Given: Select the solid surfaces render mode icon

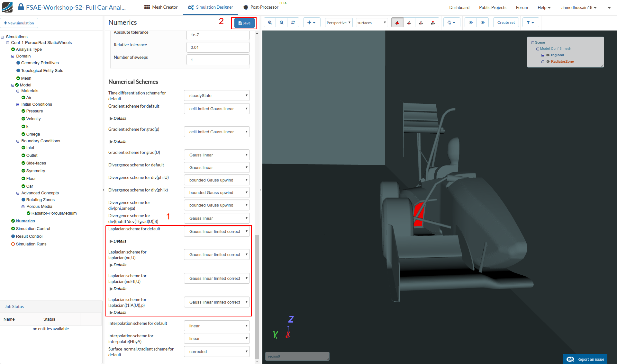Looking at the screenshot, I should pos(397,22).
